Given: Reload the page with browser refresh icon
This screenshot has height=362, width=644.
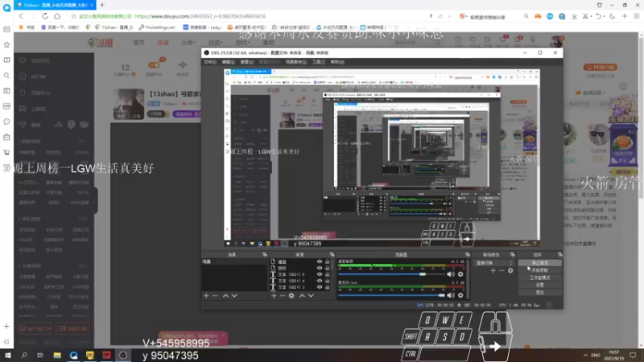Looking at the screenshot, I should pyautogui.click(x=45, y=16).
